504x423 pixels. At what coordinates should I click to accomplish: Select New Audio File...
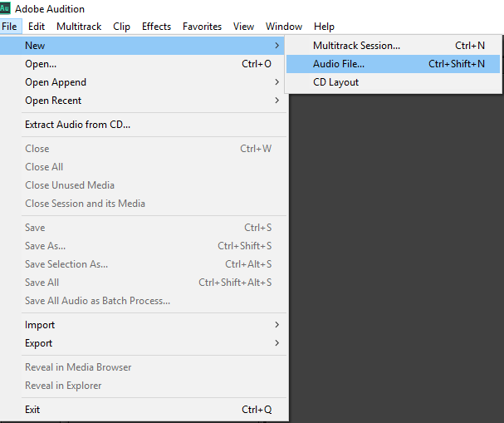tap(393, 64)
